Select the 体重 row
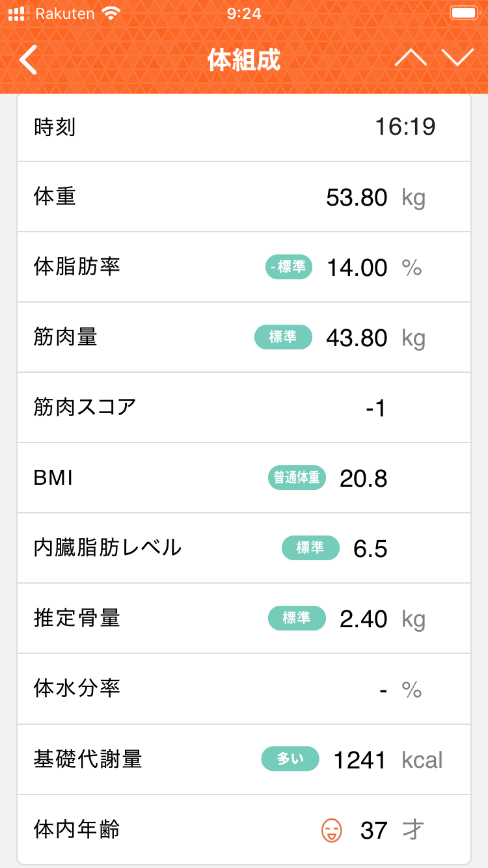 (x=244, y=197)
